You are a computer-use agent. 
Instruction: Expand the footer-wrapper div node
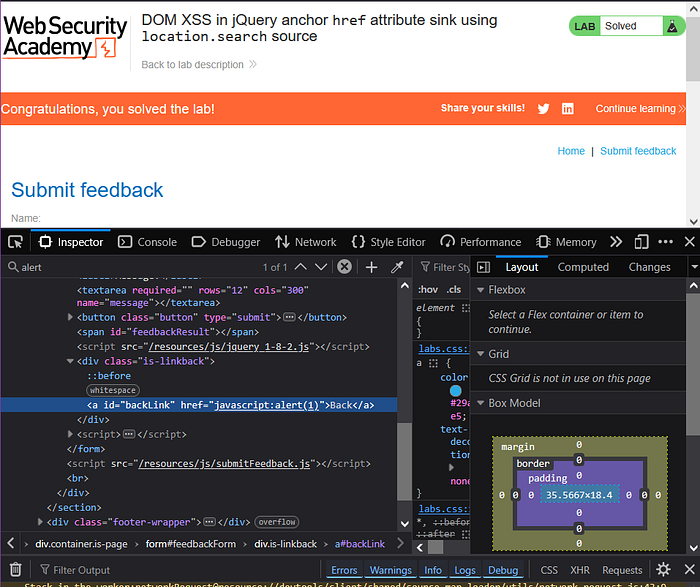pos(40,521)
